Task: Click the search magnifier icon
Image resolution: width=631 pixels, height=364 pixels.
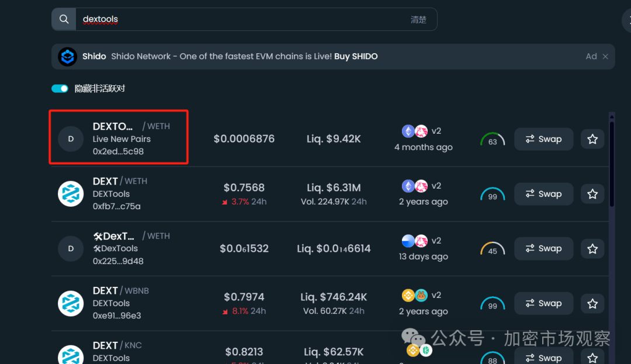Action: (64, 19)
